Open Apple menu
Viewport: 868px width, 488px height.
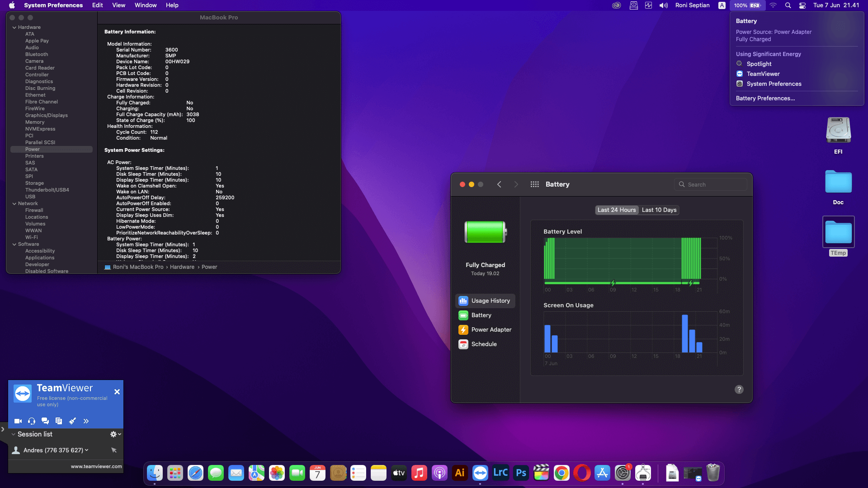click(x=12, y=5)
